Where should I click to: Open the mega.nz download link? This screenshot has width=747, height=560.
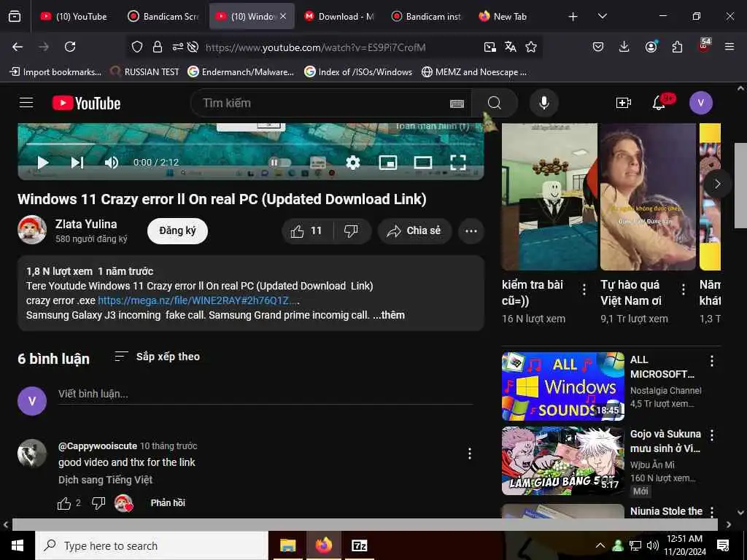click(197, 301)
